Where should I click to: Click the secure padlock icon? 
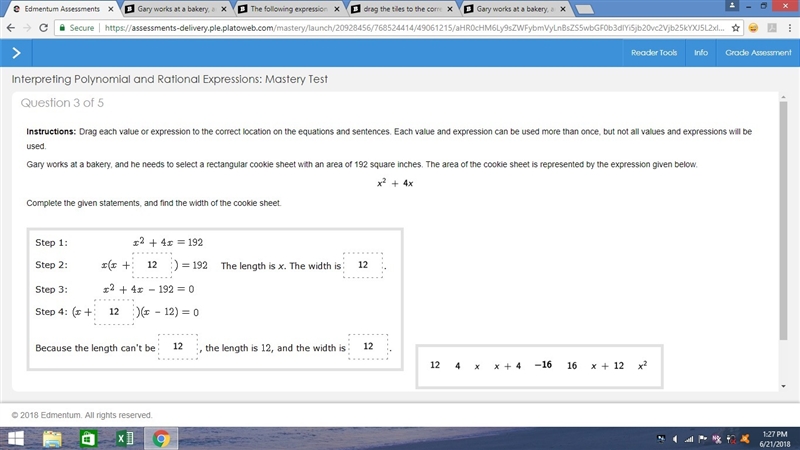coord(62,28)
